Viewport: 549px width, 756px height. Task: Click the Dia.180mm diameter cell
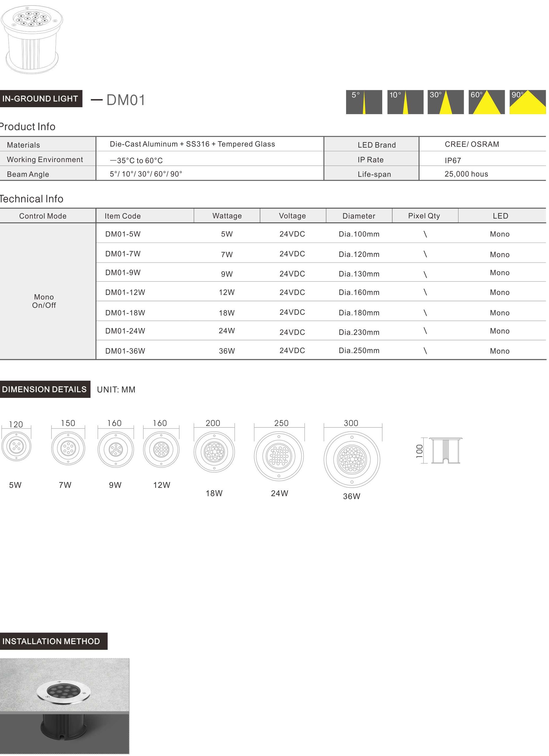click(x=359, y=313)
